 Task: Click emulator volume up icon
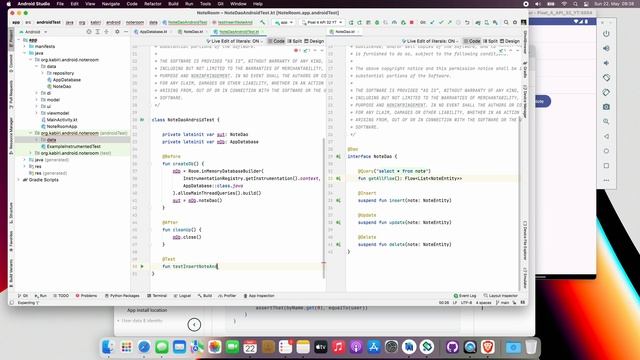[x=606, y=48]
